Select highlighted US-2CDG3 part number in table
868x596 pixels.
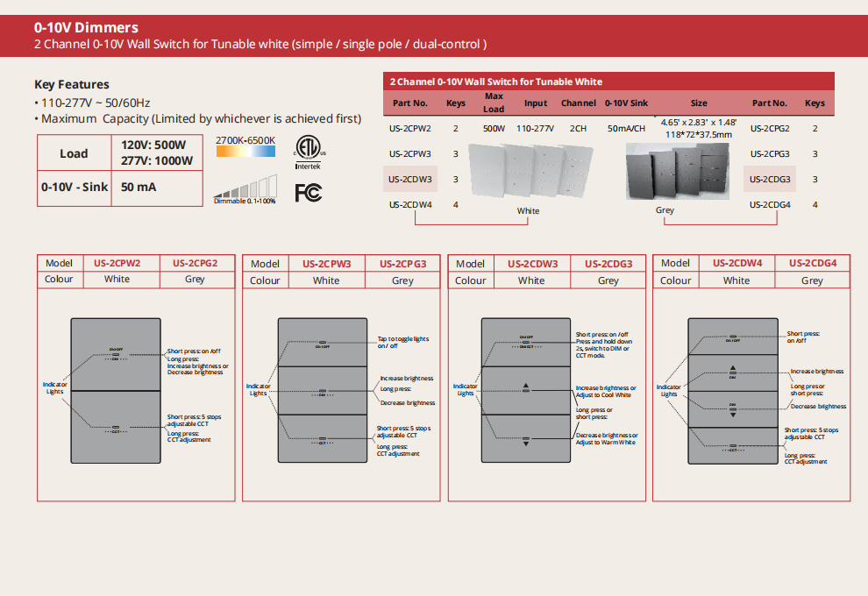pyautogui.click(x=770, y=179)
